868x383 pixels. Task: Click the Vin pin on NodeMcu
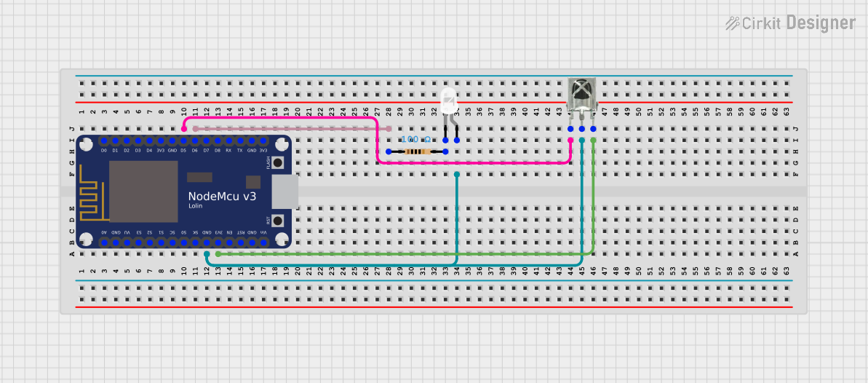pyautogui.click(x=263, y=242)
